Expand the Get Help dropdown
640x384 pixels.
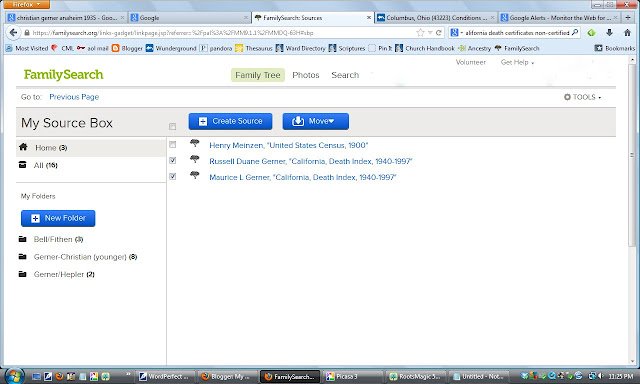tap(517, 62)
